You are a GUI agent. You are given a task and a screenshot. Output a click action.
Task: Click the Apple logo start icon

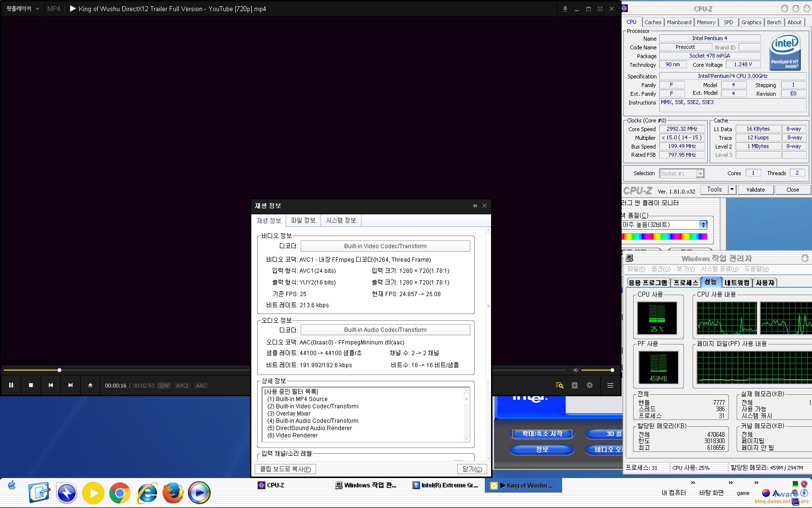pyautogui.click(x=12, y=485)
